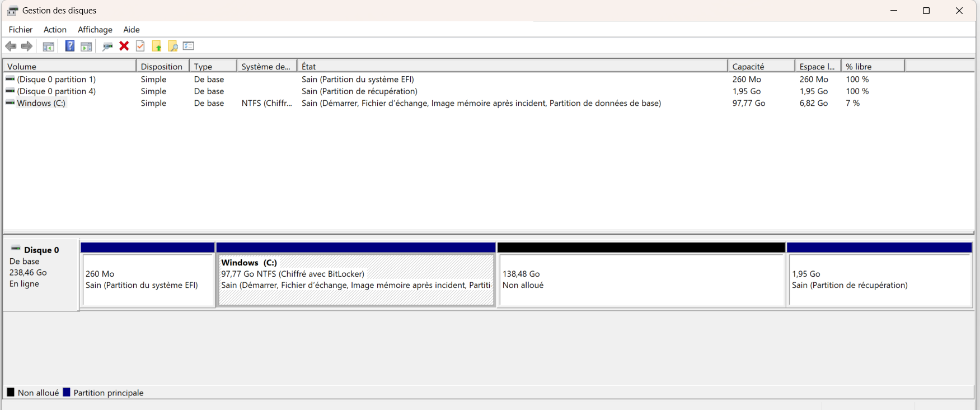Click the Type column header
This screenshot has height=410, width=980.
pyautogui.click(x=213, y=66)
